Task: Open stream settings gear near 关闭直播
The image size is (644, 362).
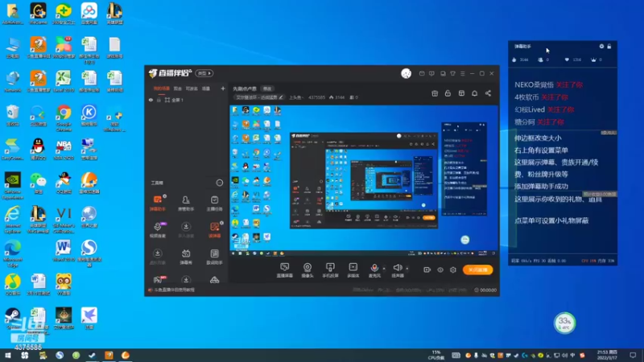Action: 453,269
